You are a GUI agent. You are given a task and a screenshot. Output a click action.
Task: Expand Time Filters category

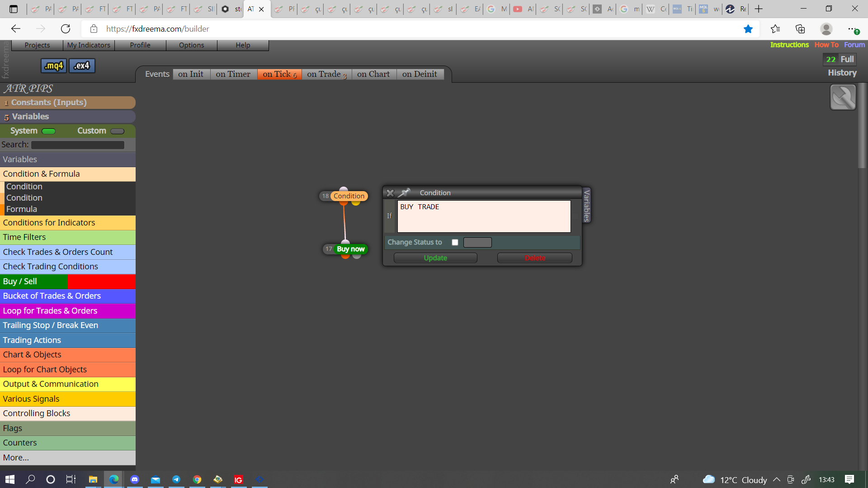tap(68, 237)
